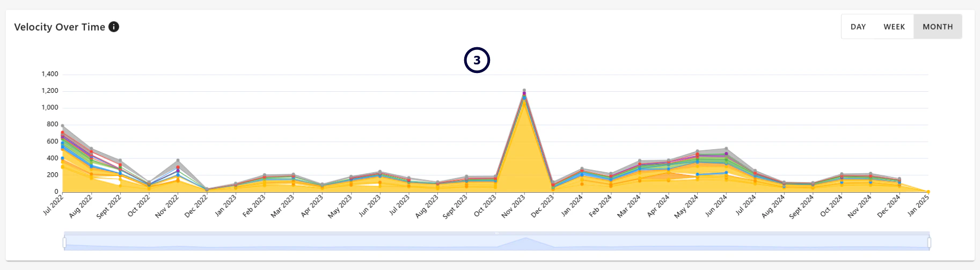Click the top gray data point at Jul 2022
The width and height of the screenshot is (980, 270).
(63, 126)
